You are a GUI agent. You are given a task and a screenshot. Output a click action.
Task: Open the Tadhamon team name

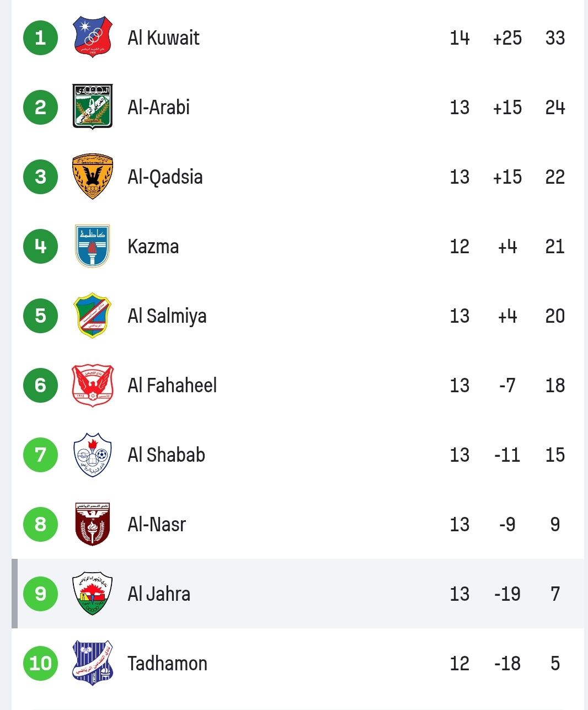coord(167,663)
